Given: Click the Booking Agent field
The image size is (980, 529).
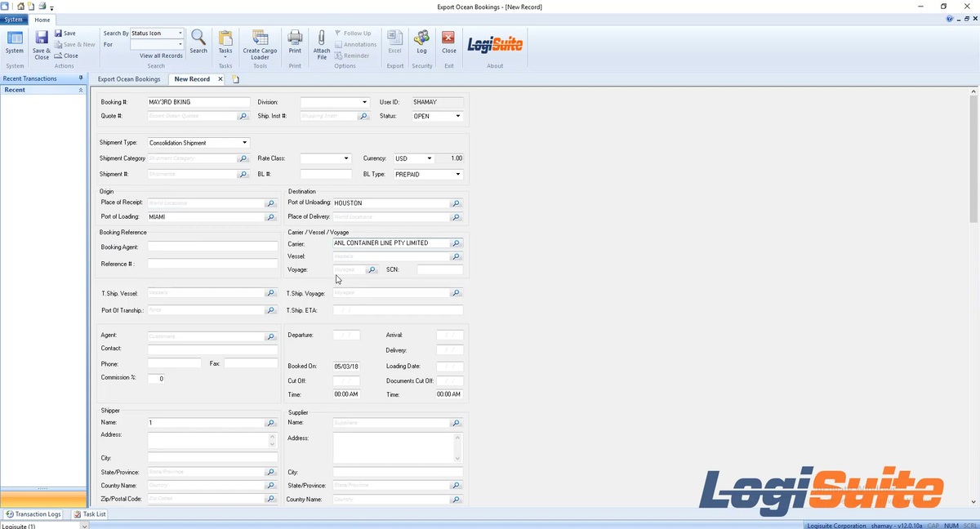Looking at the screenshot, I should coord(212,247).
